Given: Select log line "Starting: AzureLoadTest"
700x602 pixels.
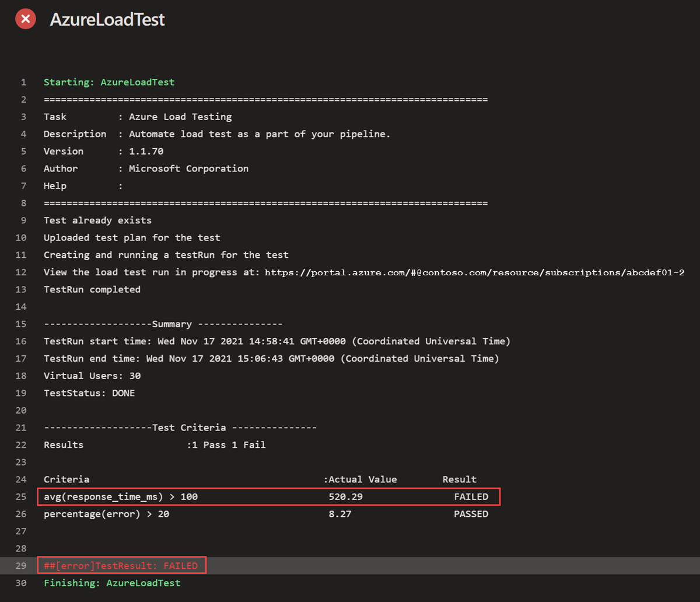Looking at the screenshot, I should point(109,82).
